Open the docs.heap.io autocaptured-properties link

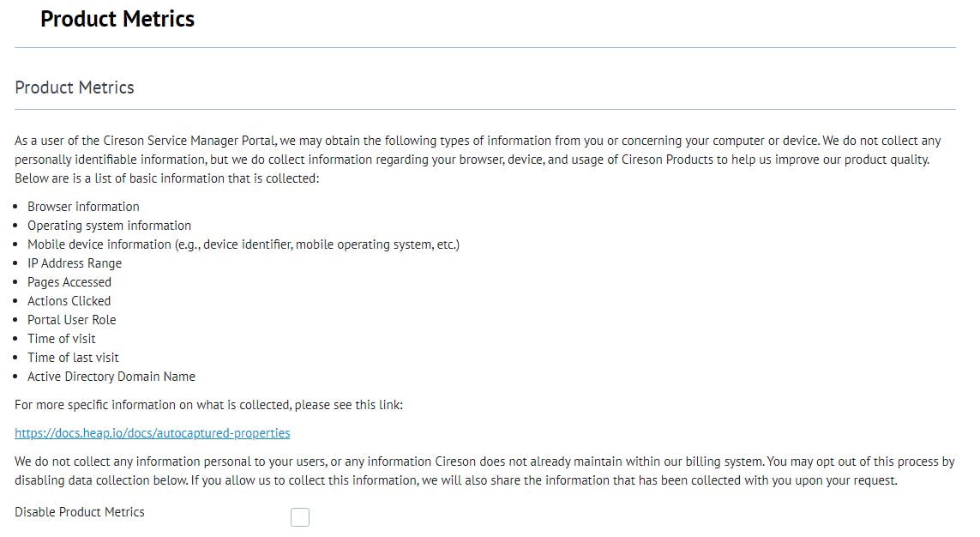point(153,433)
